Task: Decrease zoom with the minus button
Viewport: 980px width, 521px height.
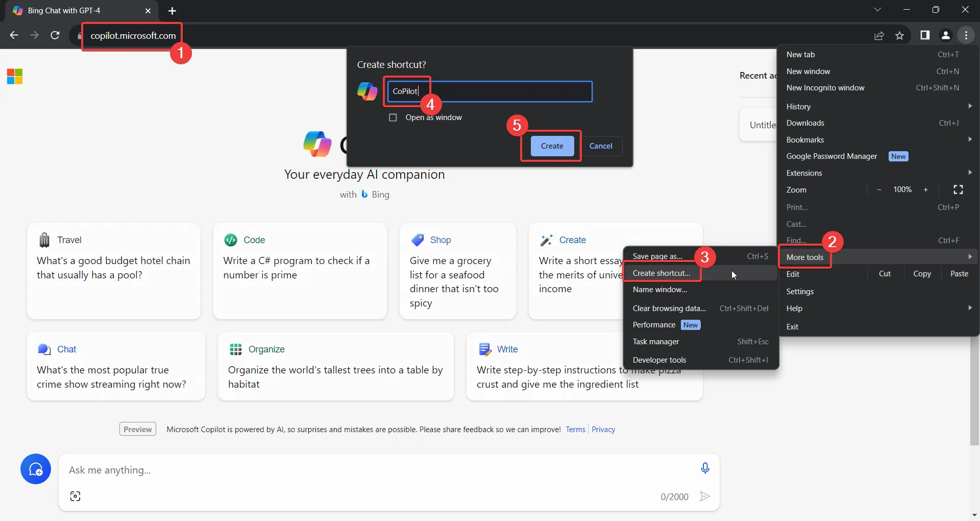Action: 879,190
